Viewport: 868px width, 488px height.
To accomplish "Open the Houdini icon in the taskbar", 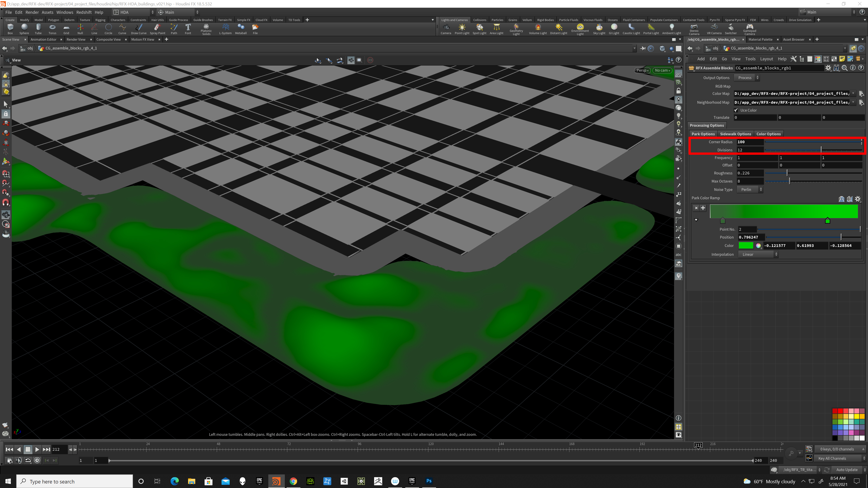I will tap(276, 481).
